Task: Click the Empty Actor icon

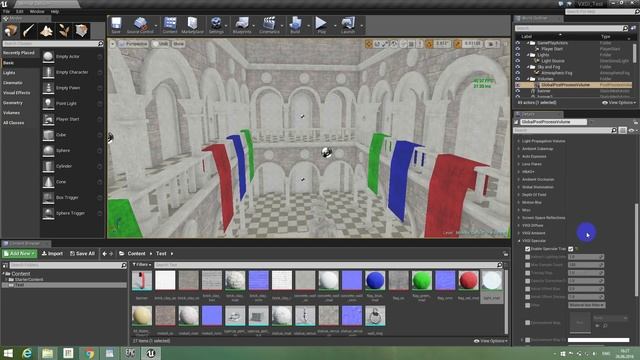Action: [48, 56]
